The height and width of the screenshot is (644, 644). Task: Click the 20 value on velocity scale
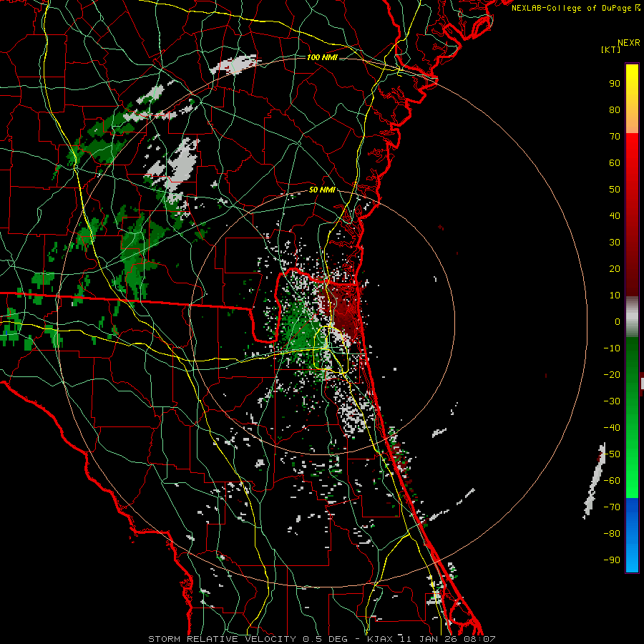[615, 269]
